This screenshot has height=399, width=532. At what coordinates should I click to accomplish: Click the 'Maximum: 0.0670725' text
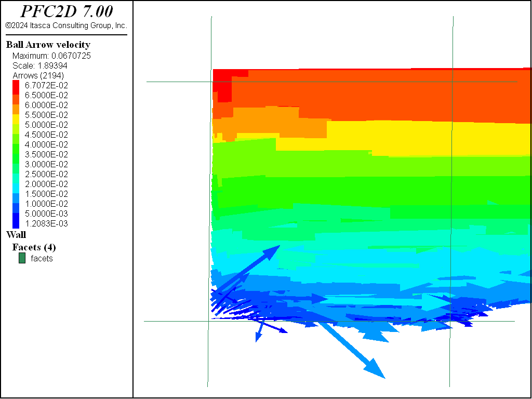[51, 56]
